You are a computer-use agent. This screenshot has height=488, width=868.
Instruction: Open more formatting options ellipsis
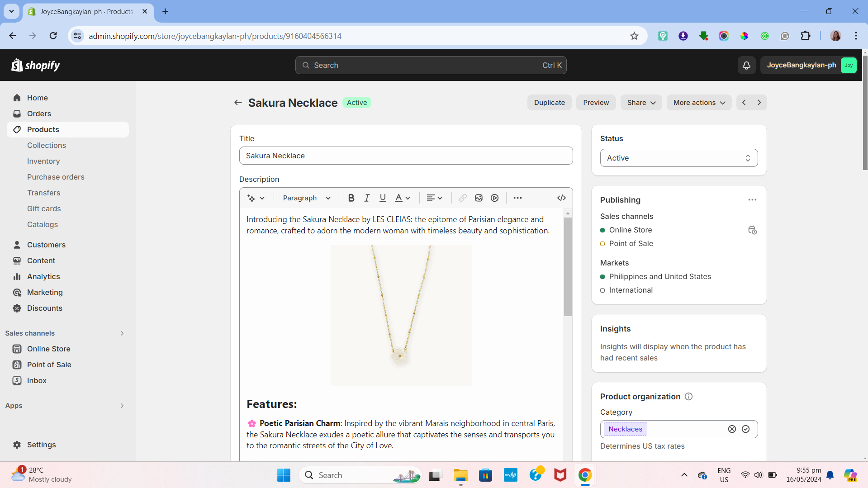point(517,198)
